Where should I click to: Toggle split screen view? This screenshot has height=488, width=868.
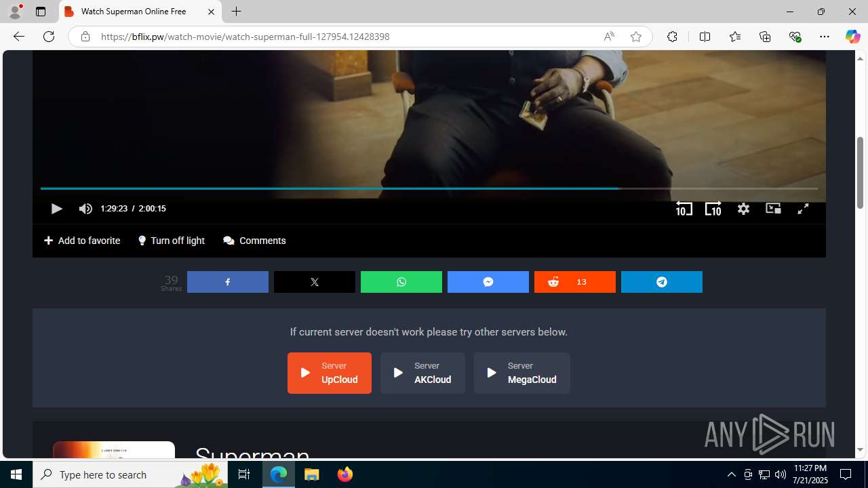(x=705, y=37)
